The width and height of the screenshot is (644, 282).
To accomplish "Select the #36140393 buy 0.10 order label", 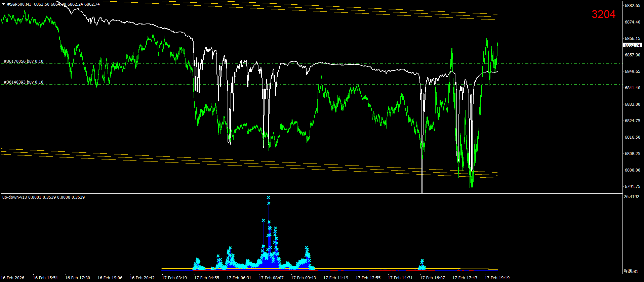I will (x=24, y=82).
